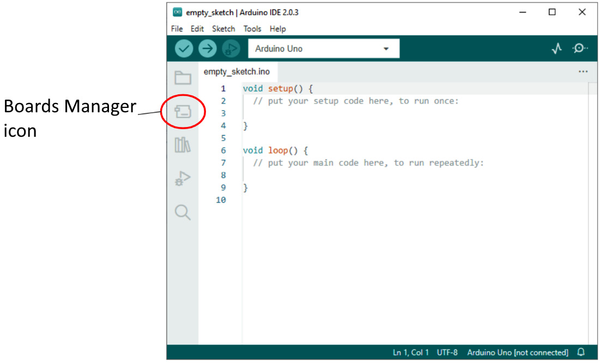Open the Debug sidebar panel
600x364 pixels.
(x=183, y=178)
